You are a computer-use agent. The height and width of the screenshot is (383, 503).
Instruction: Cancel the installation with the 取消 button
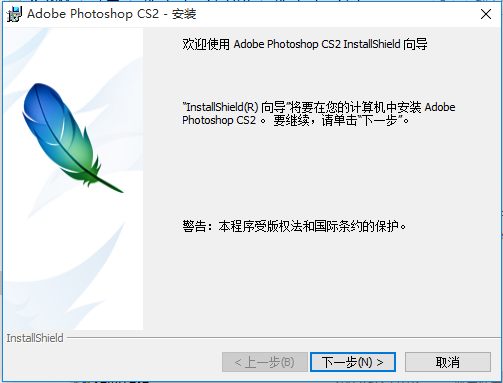(448, 362)
